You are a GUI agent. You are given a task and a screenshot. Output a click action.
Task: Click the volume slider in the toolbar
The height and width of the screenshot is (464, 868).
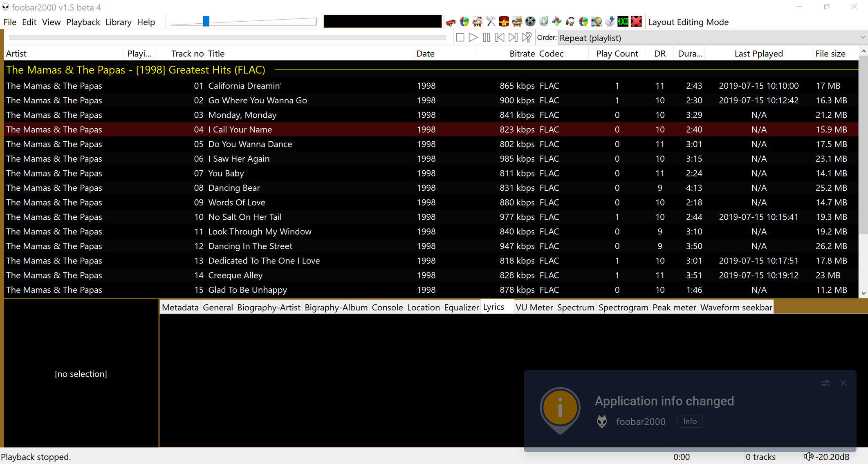pos(243,22)
